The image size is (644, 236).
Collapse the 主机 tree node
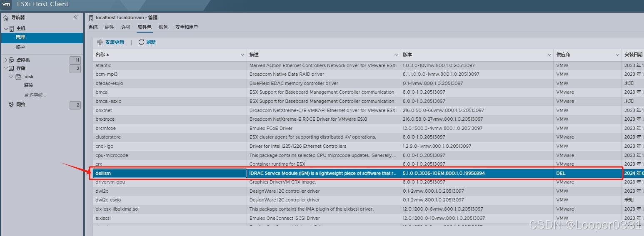pos(6,28)
